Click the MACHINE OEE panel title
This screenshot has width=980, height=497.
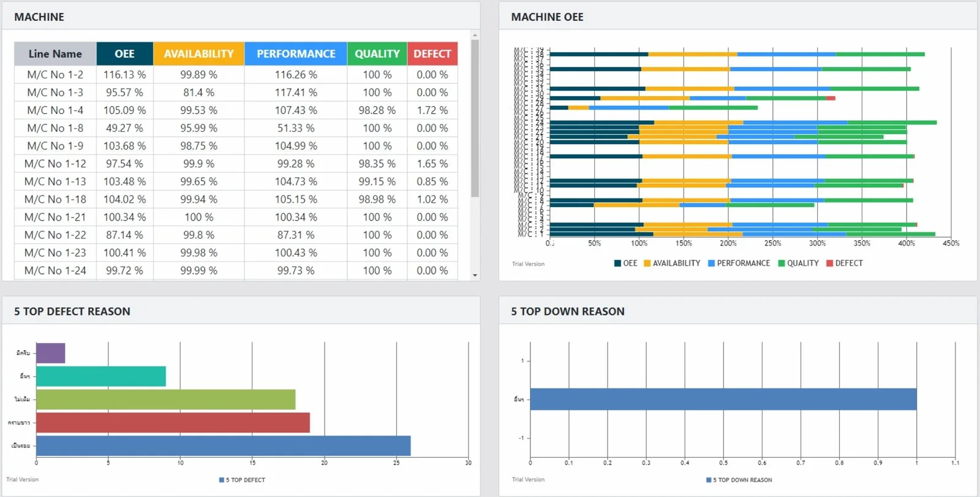547,17
